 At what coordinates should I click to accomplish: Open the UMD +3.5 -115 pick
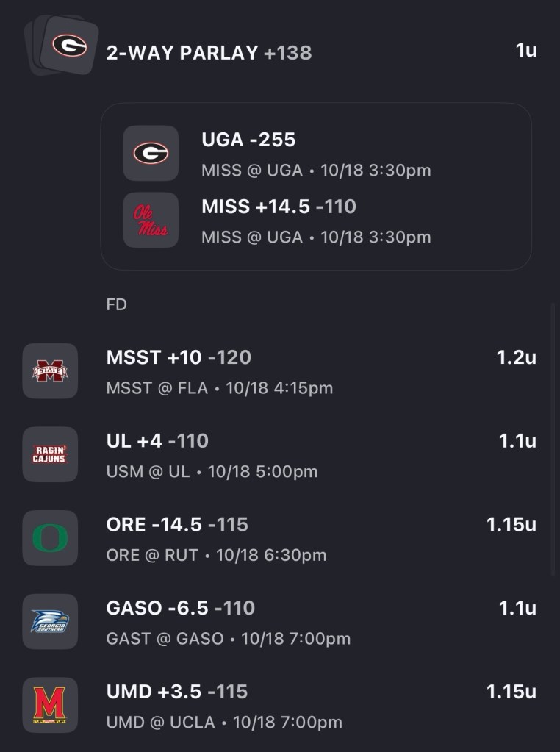177,692
